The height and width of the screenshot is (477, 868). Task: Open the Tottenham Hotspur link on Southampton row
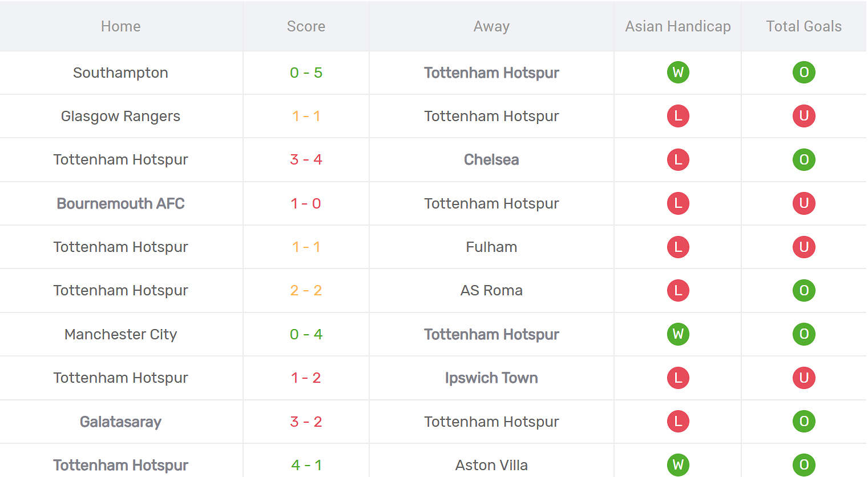pyautogui.click(x=491, y=73)
